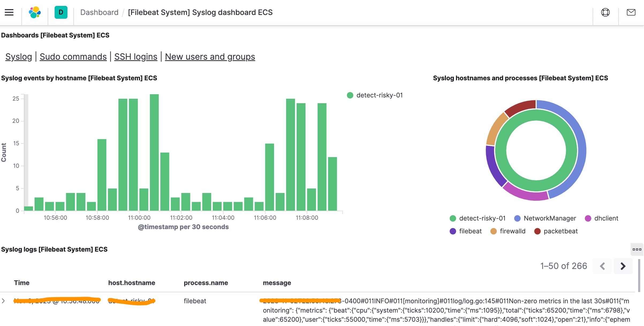Toggle firewalld legend item
This screenshot has height=326, width=644.
[508, 231]
